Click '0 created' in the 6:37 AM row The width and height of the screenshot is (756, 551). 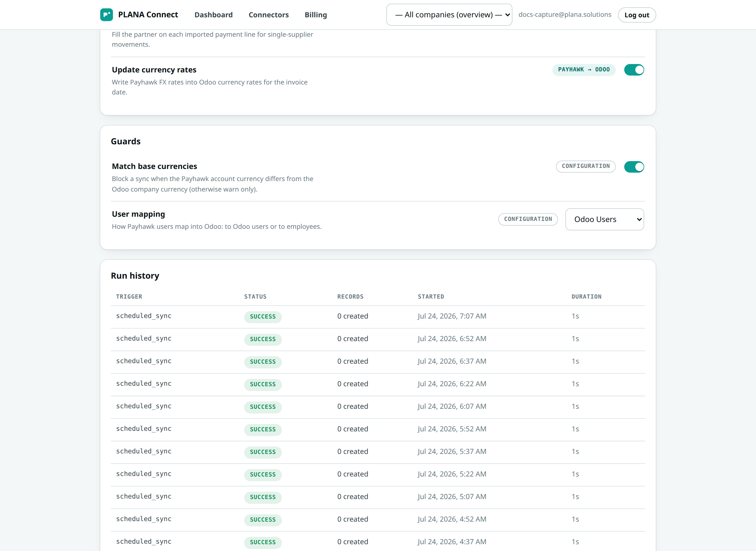point(353,361)
